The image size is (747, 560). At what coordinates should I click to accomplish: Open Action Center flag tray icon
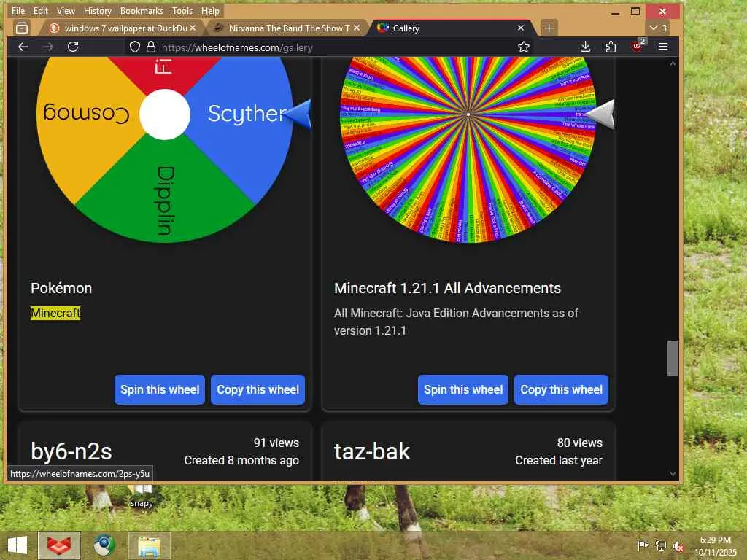(x=643, y=545)
